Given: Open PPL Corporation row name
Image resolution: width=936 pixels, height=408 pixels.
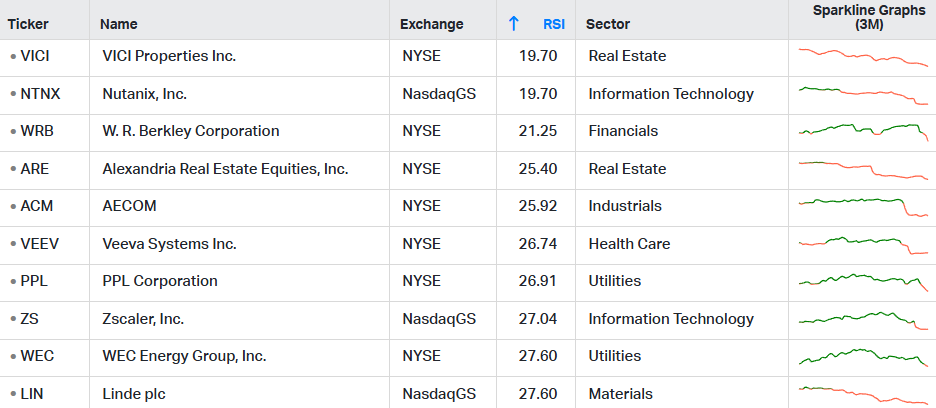Looking at the screenshot, I should click(160, 281).
